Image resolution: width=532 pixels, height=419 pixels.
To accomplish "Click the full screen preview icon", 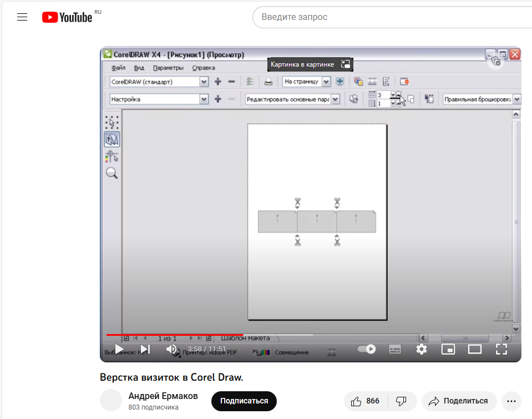I will 340,82.
